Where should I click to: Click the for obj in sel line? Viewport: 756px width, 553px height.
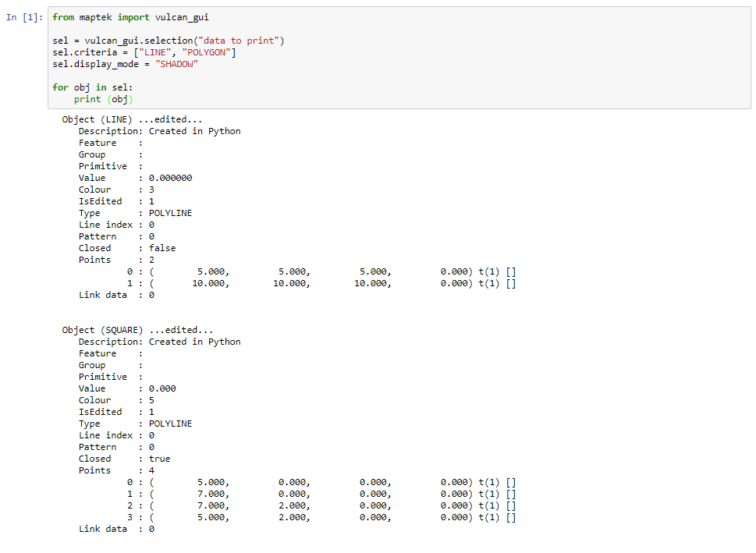(93, 87)
